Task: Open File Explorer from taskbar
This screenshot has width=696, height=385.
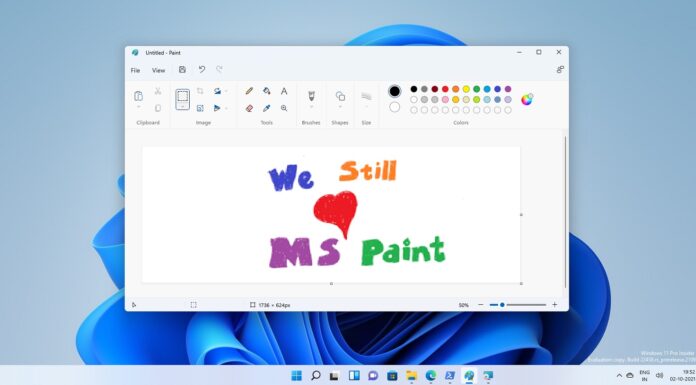Action: [411, 376]
